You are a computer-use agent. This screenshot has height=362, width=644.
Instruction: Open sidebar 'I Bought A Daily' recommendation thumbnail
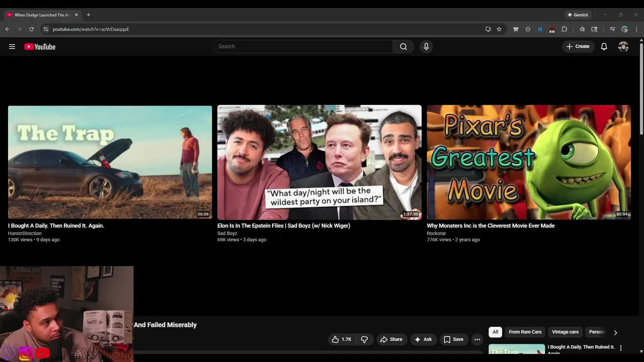click(517, 349)
